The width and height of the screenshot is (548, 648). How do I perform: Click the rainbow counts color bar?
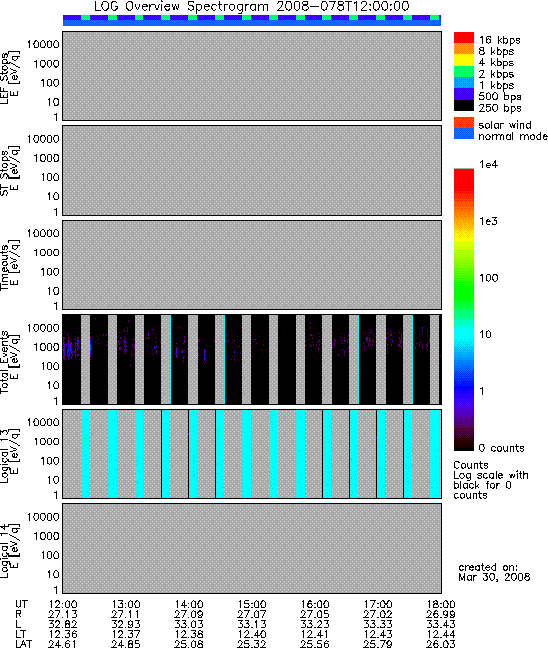point(464,310)
